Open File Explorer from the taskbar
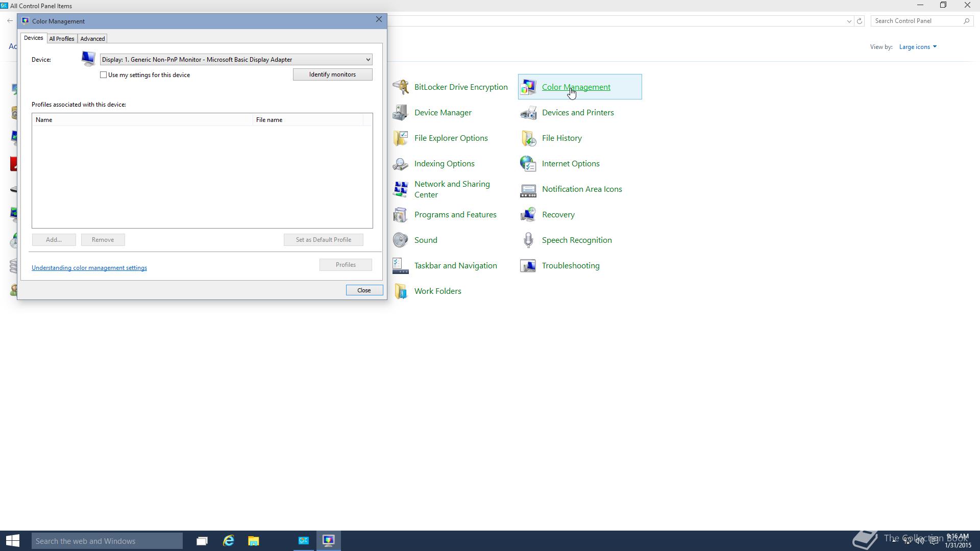Viewport: 980px width, 551px height. coord(254,541)
